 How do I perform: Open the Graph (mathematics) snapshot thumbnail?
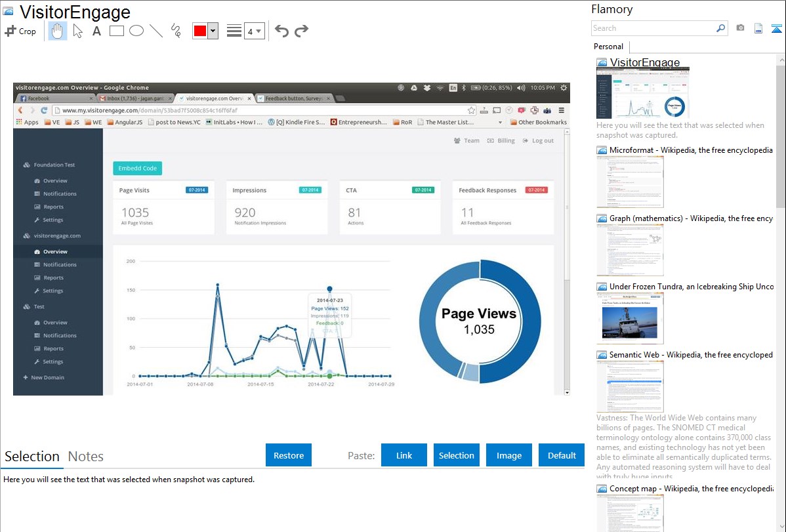(x=630, y=250)
